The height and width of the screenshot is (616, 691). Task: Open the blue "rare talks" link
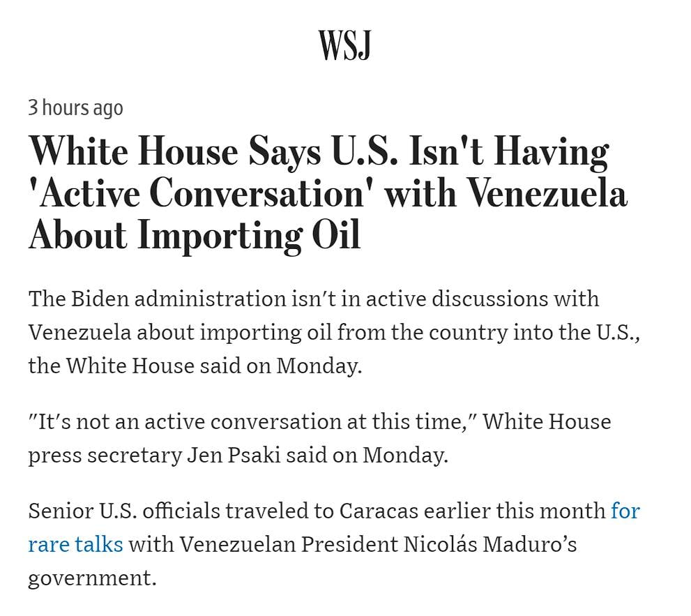click(75, 544)
